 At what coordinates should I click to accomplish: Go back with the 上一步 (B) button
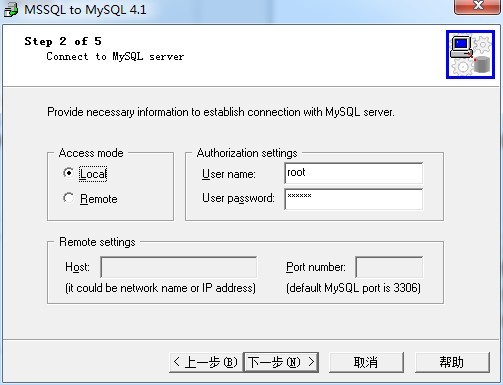[x=206, y=362]
